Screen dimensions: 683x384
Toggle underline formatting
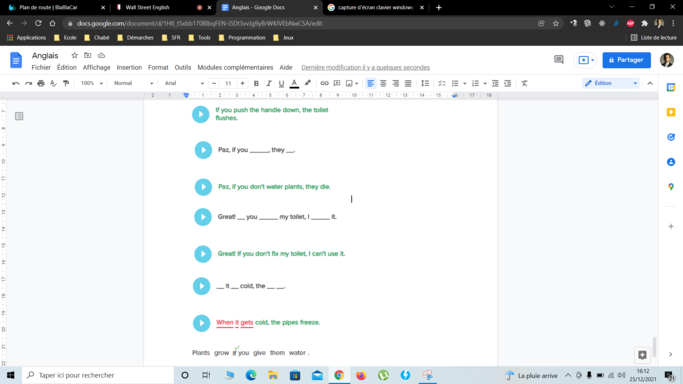coord(281,83)
